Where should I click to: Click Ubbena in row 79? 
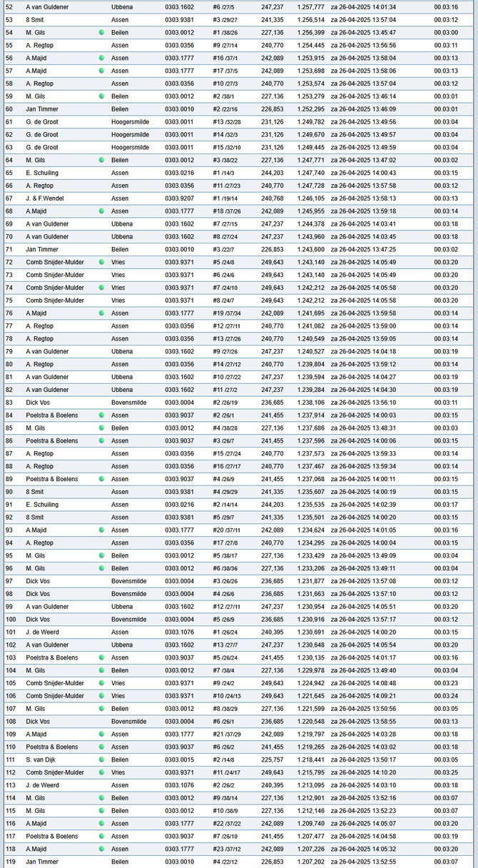pos(122,351)
